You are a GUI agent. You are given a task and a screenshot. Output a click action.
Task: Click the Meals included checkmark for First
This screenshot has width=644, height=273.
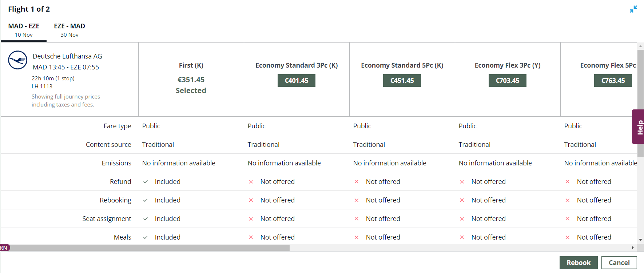pyautogui.click(x=146, y=237)
